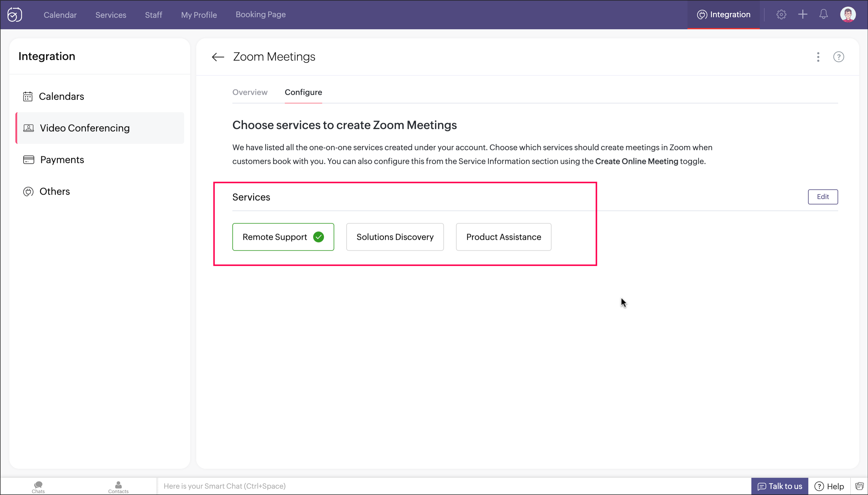Select Video Conferencing in the sidebar
Screen dimensions: 868x495
point(100,128)
